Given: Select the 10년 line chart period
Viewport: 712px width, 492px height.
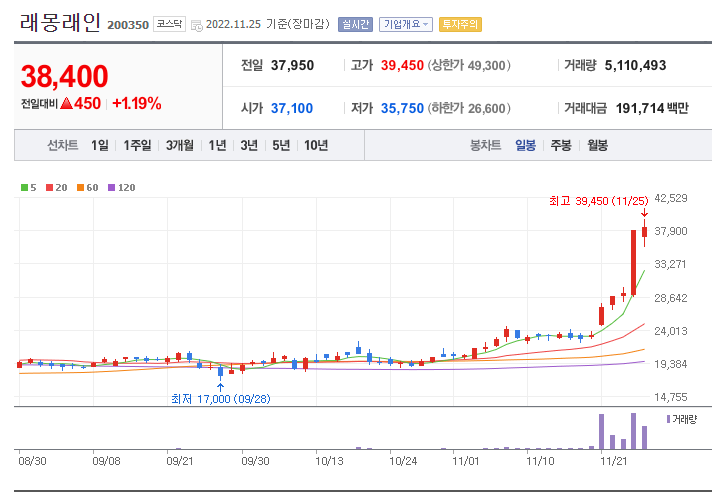Looking at the screenshot, I should pyautogui.click(x=316, y=145).
